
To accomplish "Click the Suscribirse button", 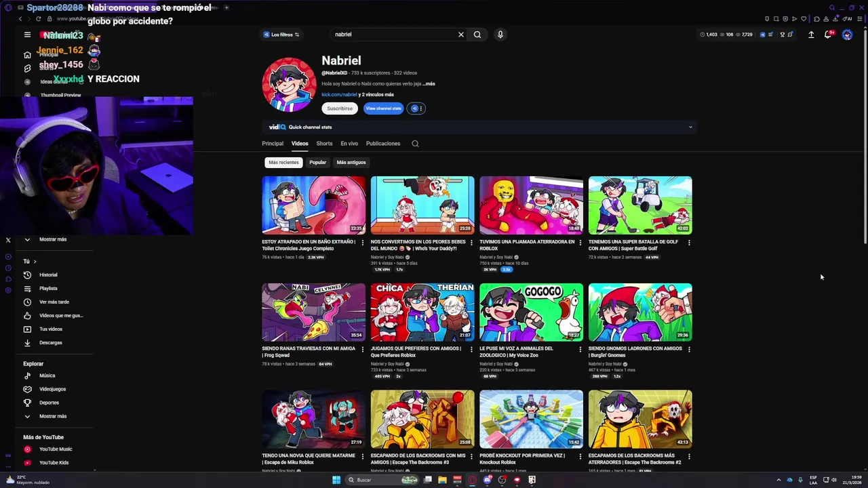I will (x=340, y=108).
